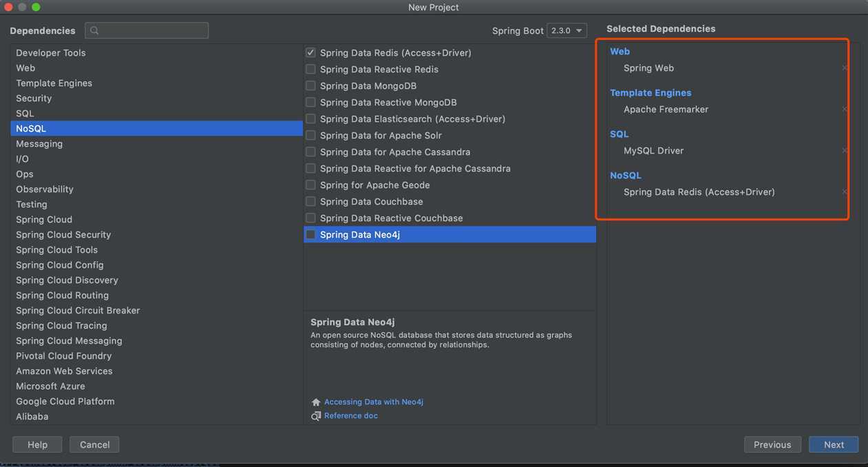This screenshot has width=868, height=467.
Task: Open the Spring Boot version dropdown
Action: 567,31
